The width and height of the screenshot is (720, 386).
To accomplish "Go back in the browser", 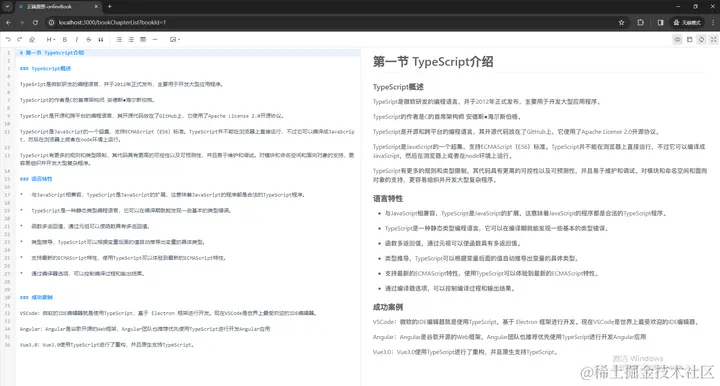I will pos(8,22).
